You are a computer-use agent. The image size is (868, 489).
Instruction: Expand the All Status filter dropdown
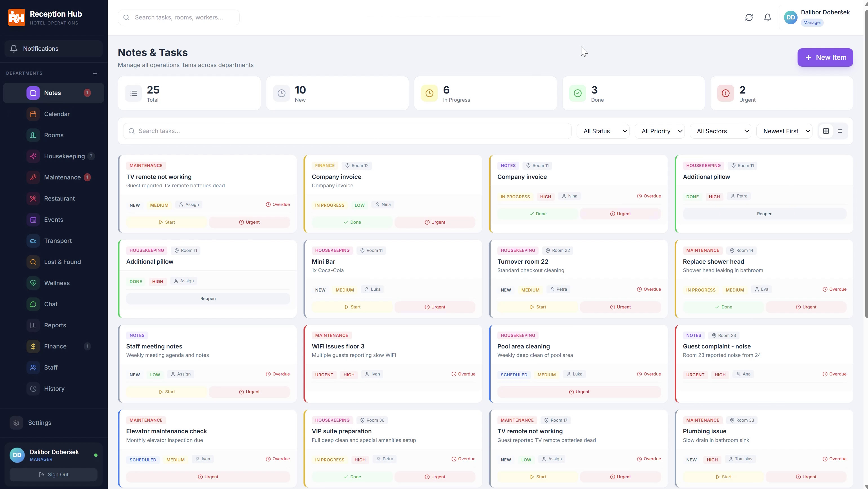(x=603, y=131)
